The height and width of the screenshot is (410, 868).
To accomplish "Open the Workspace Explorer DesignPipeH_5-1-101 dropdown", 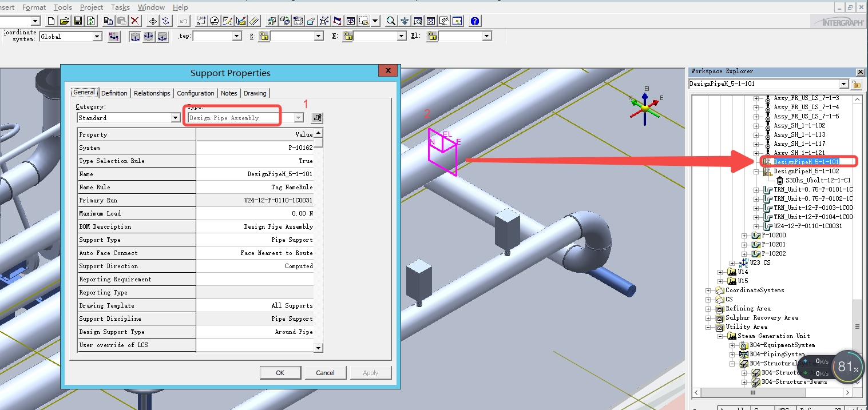I will (x=843, y=84).
